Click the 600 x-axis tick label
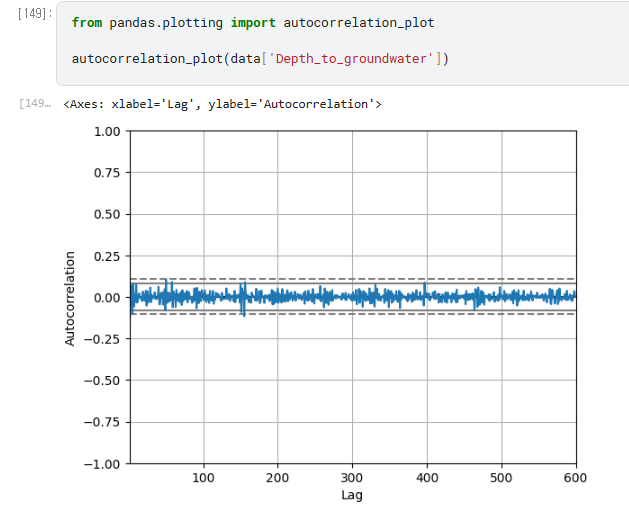This screenshot has height=509, width=629. tap(575, 478)
